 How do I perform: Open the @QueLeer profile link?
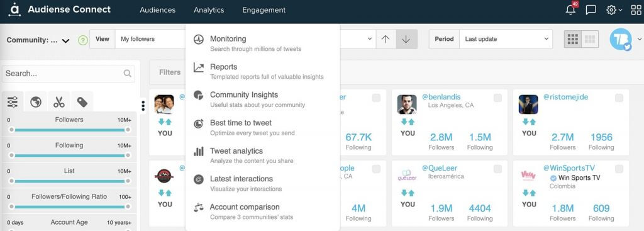[440, 167]
